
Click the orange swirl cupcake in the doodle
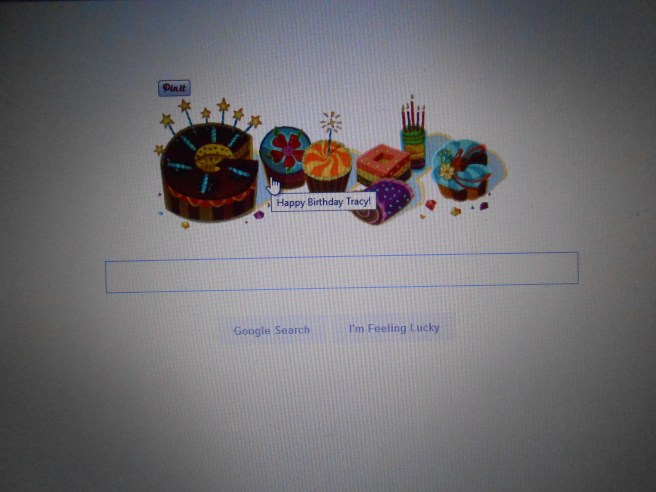coord(328,166)
